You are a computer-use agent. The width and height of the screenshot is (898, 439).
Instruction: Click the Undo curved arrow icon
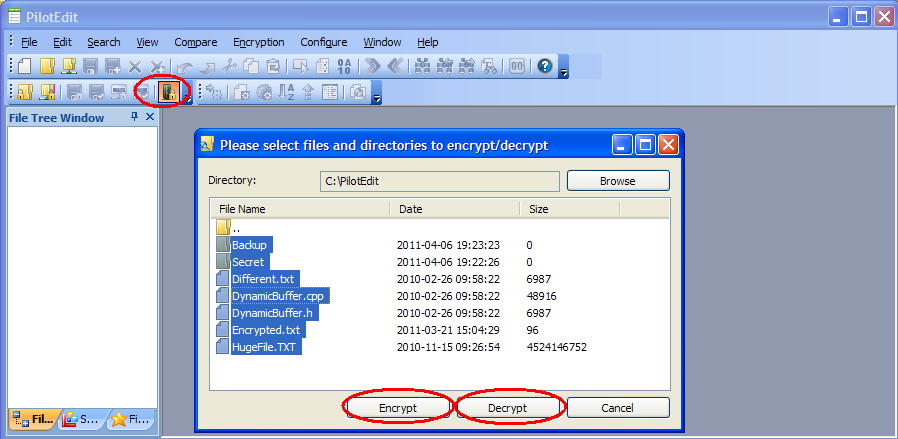[x=185, y=66]
